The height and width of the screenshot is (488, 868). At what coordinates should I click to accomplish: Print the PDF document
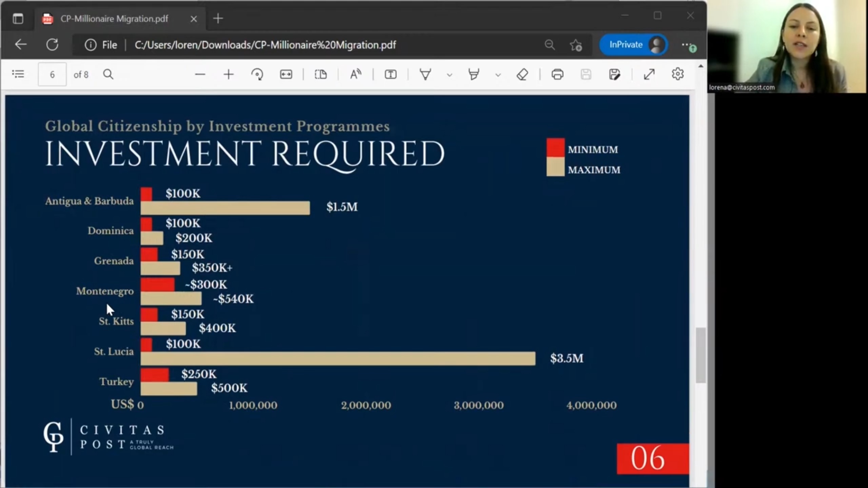click(x=557, y=74)
